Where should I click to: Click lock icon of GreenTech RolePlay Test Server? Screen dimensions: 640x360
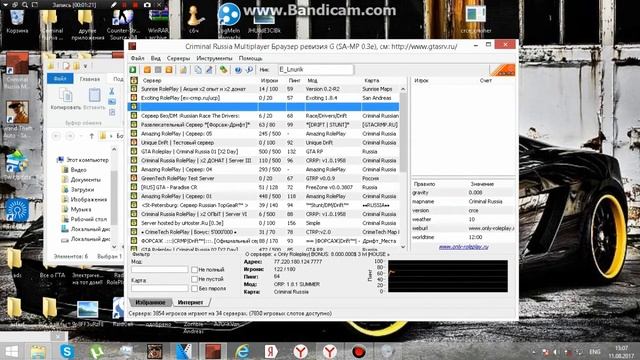[134, 178]
